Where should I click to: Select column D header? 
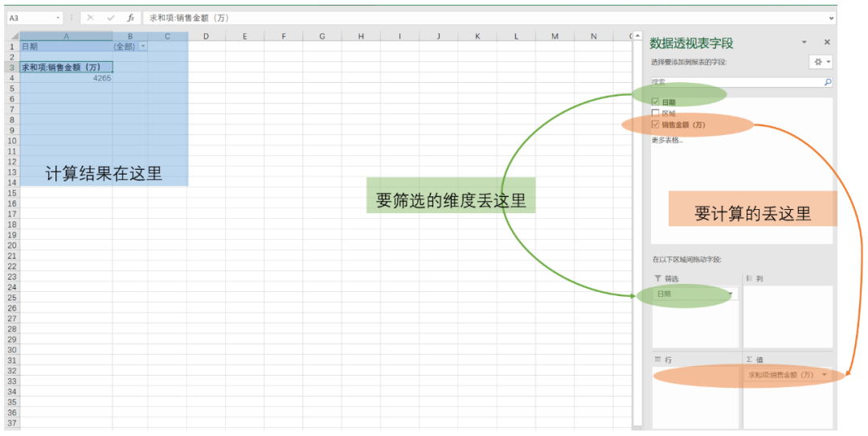pos(206,36)
